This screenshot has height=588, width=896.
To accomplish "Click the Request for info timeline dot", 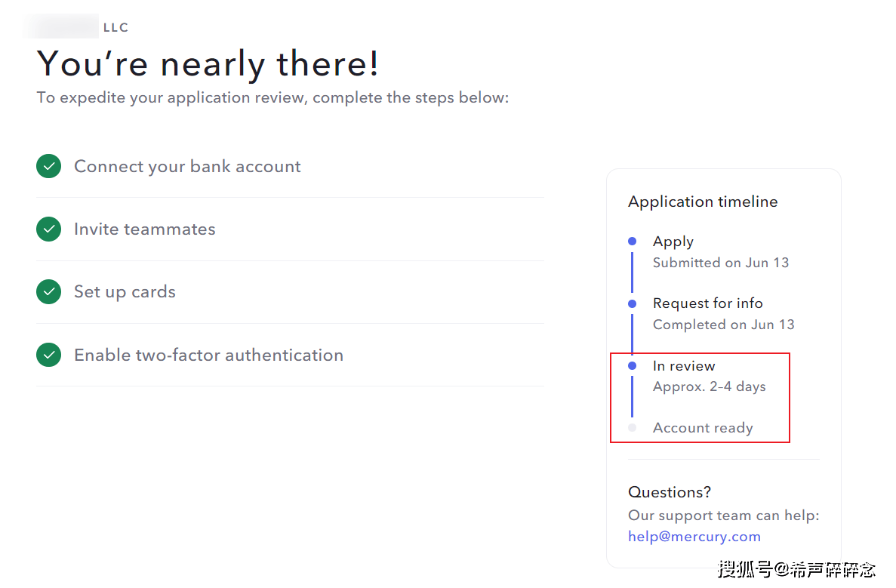I will [633, 303].
